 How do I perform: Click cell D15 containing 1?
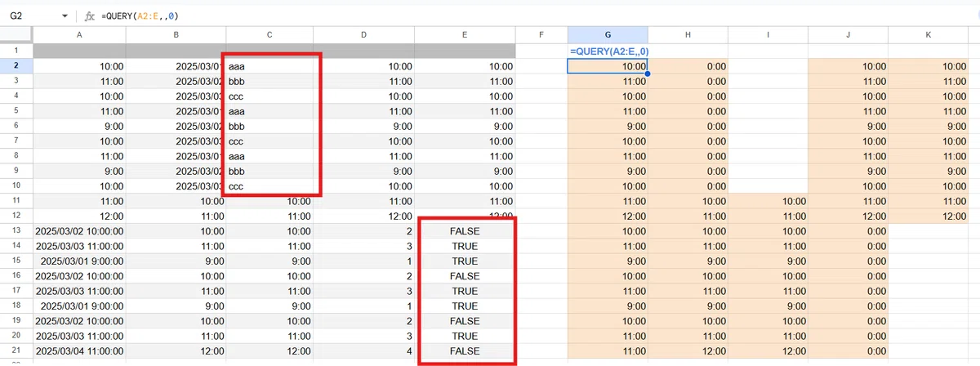(x=364, y=261)
